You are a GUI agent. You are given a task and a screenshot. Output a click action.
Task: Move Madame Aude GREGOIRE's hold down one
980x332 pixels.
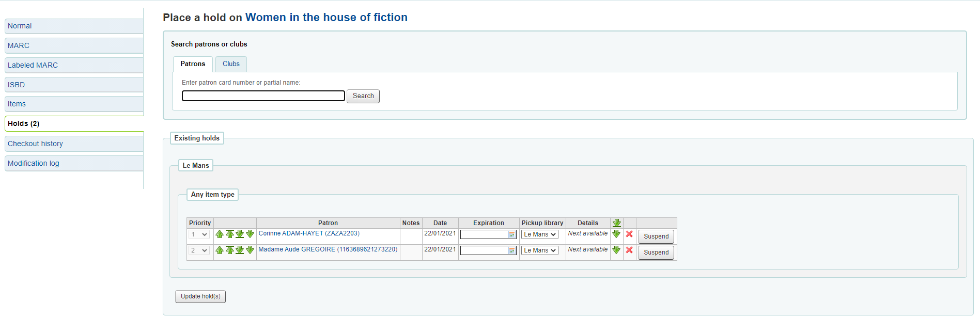point(250,250)
